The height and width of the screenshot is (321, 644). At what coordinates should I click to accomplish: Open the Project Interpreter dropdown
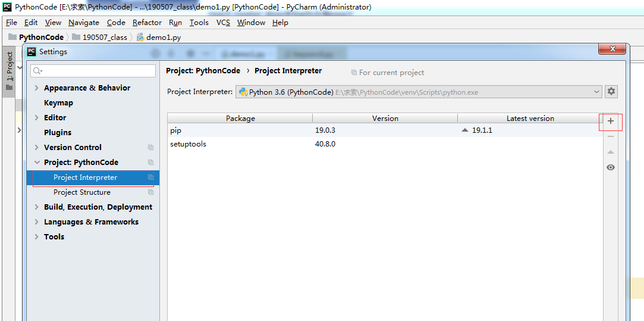tap(419, 92)
